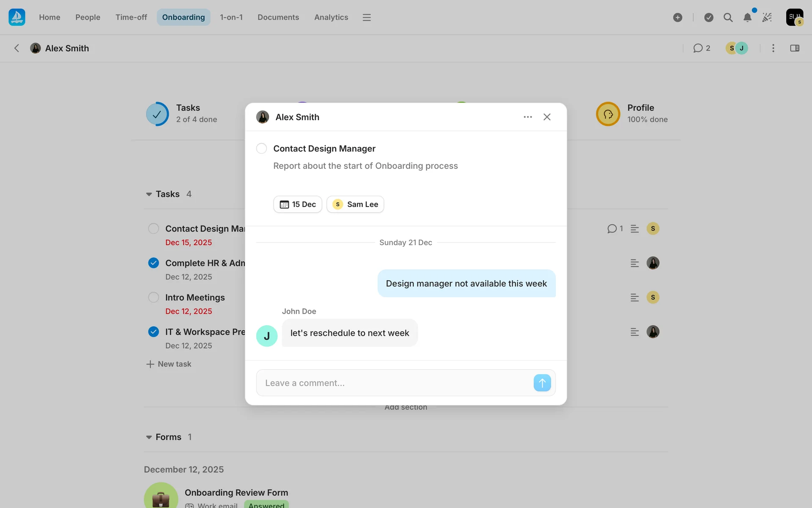The width and height of the screenshot is (812, 508).
Task: Go back with the left arrow
Action: pyautogui.click(x=16, y=48)
